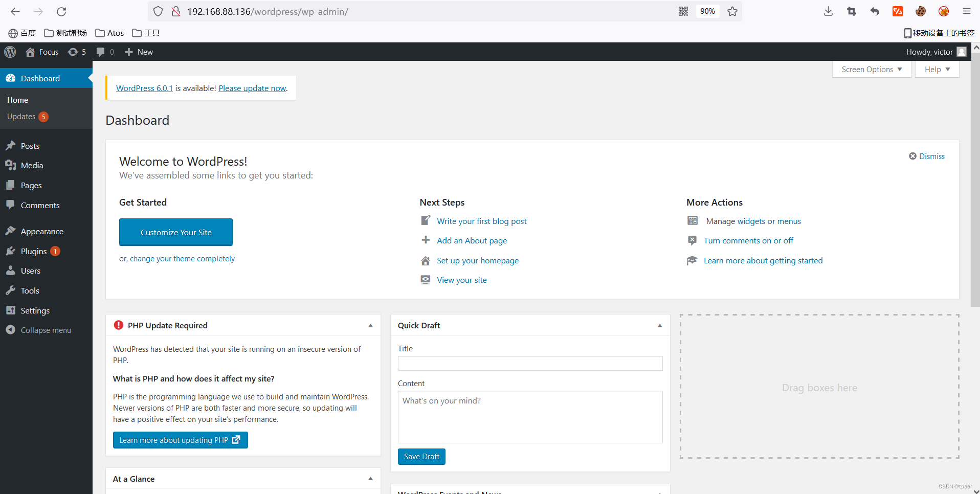
Task: Open the Help dropdown tab
Action: pos(937,69)
